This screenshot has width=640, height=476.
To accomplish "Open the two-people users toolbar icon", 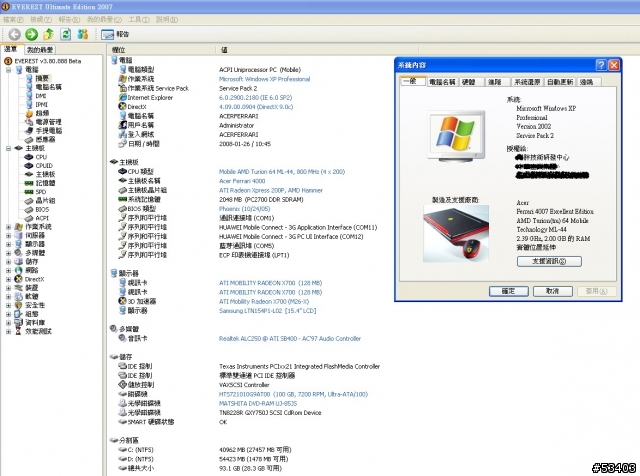I will [82, 34].
